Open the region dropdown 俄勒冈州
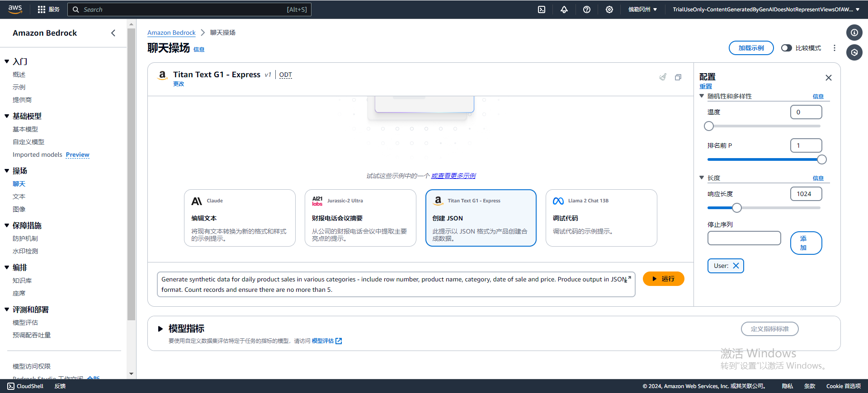The height and width of the screenshot is (393, 868). click(642, 9)
